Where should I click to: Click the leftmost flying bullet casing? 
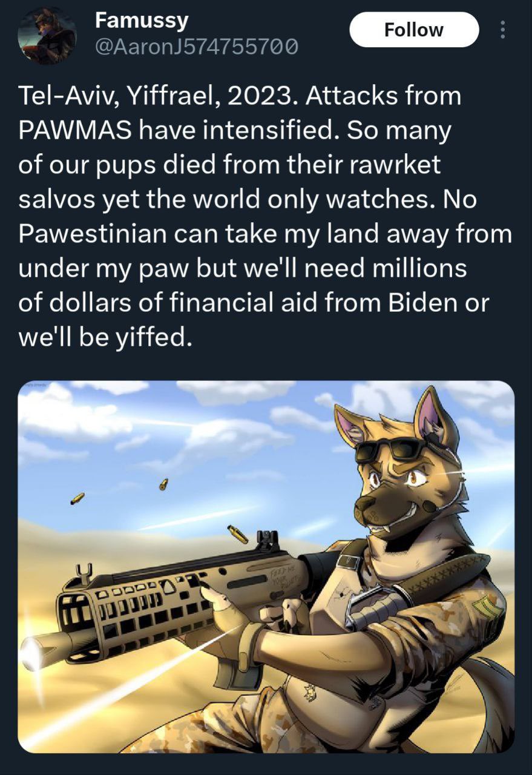click(x=77, y=498)
